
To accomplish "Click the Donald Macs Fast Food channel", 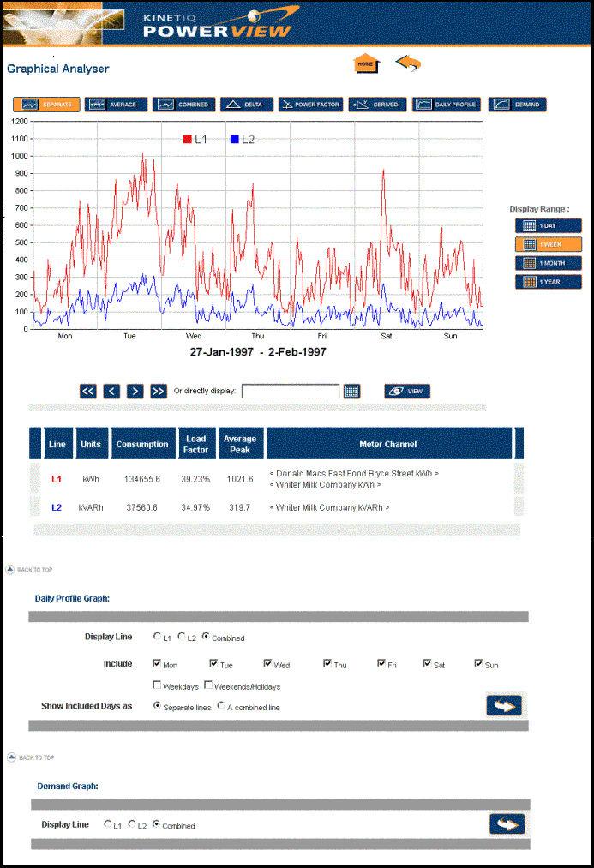I will pos(354,473).
